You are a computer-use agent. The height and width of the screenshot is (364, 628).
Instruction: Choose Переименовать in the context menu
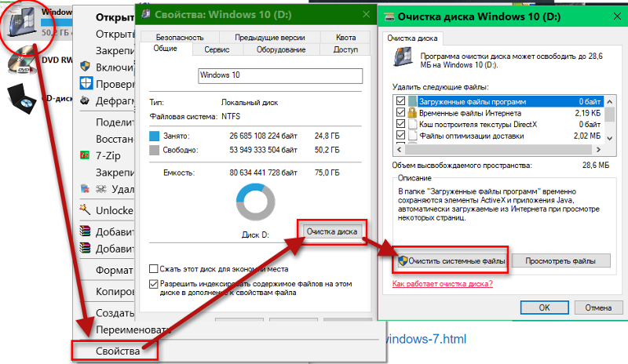[132, 329]
